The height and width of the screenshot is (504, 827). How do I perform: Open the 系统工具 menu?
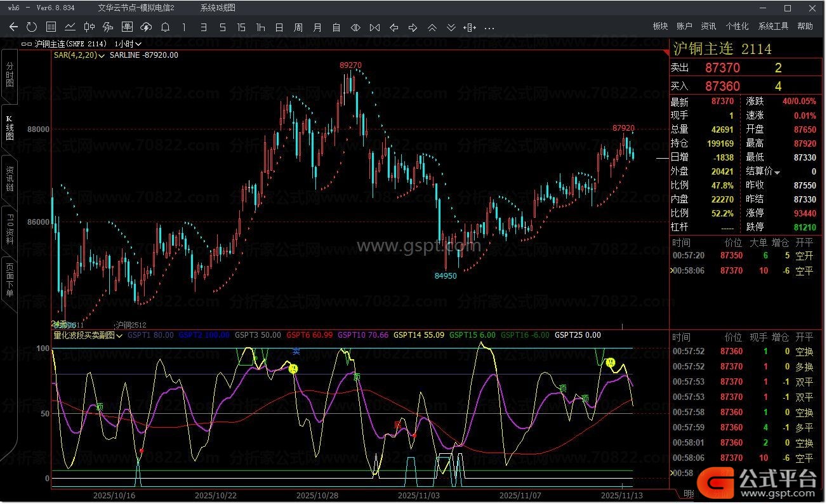(773, 26)
